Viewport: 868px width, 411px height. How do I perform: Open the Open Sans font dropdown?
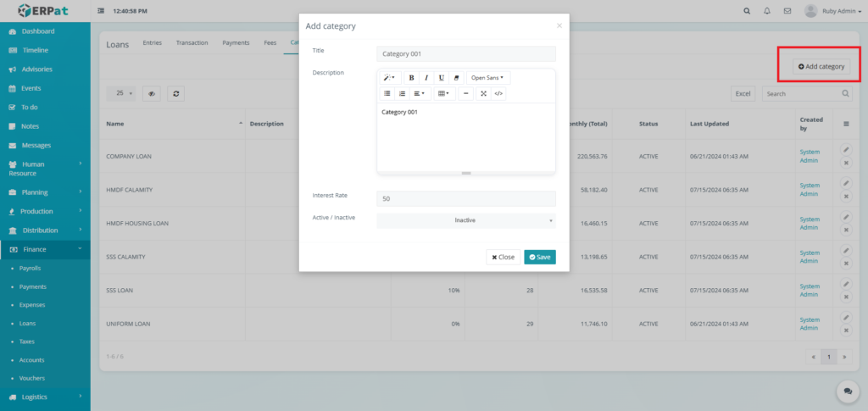point(487,78)
